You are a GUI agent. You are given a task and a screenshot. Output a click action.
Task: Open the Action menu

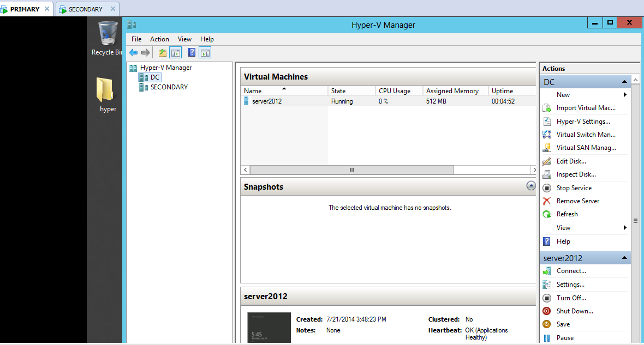point(159,39)
